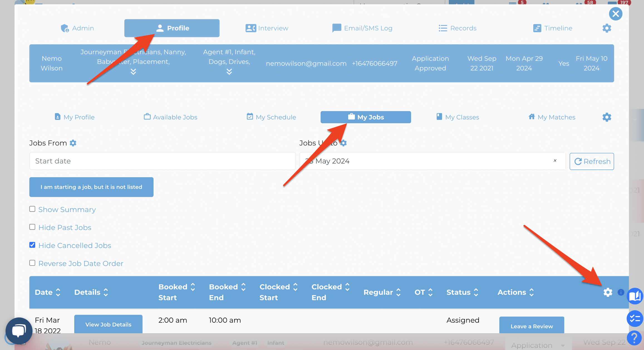This screenshot has width=644, height=350.
Task: Click View Job Details button
Action: (x=108, y=324)
